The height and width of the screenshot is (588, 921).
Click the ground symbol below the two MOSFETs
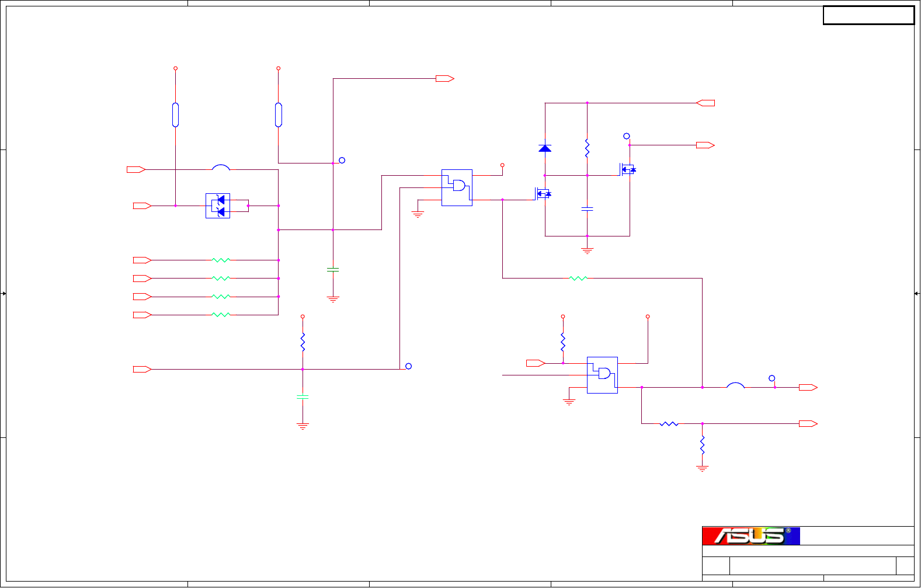click(x=588, y=250)
